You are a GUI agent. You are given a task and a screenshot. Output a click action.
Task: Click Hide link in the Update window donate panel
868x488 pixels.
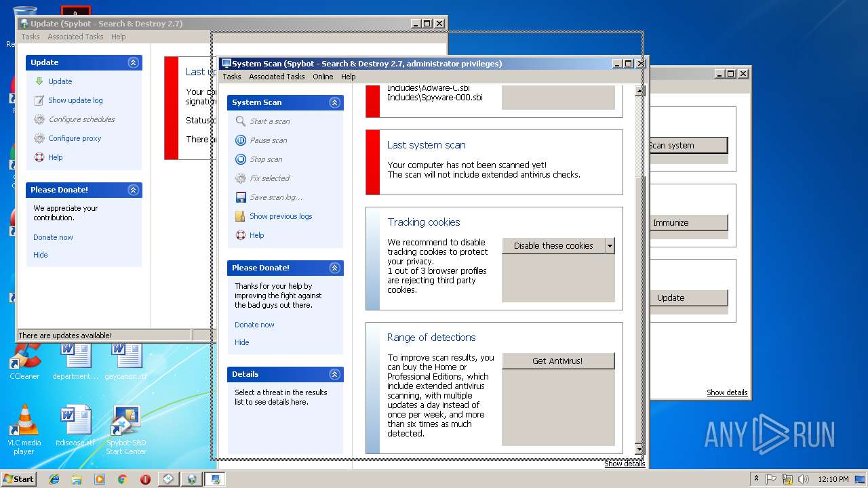tap(41, 255)
